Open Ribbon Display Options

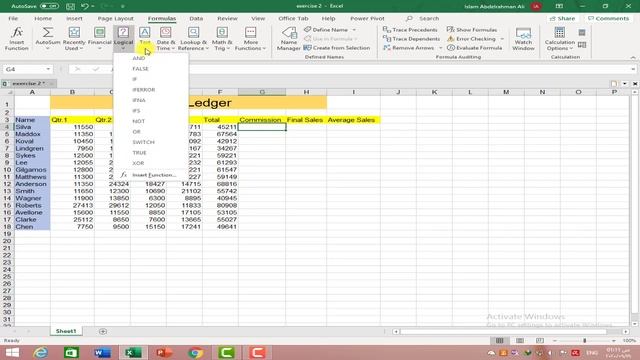pos(559,6)
